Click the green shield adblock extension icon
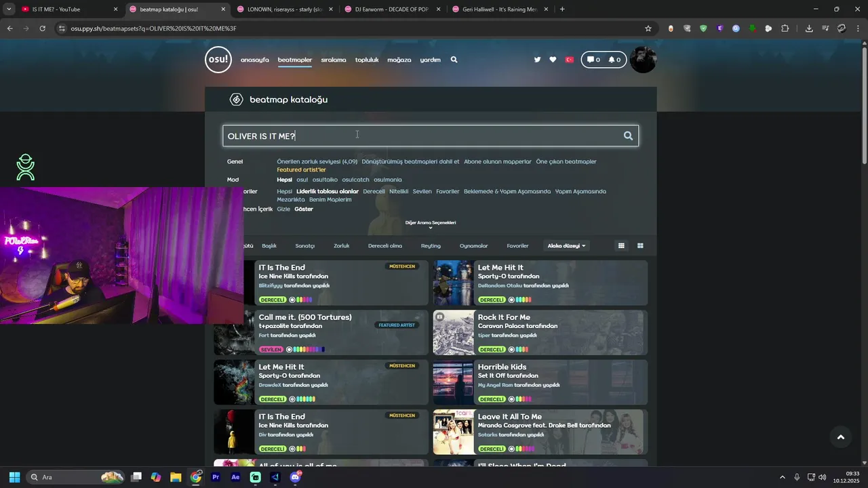This screenshot has width=868, height=488. (x=703, y=28)
